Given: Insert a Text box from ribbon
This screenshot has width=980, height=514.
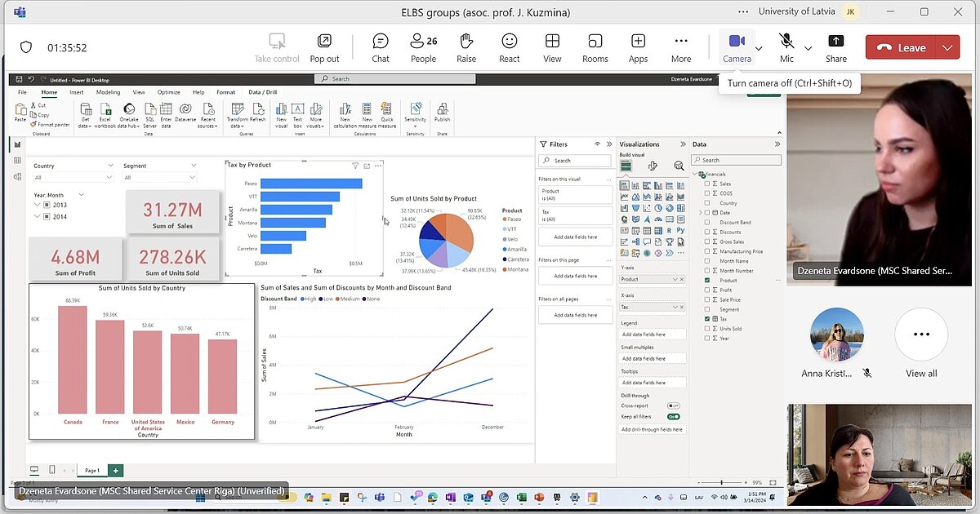Looking at the screenshot, I should tap(298, 114).
